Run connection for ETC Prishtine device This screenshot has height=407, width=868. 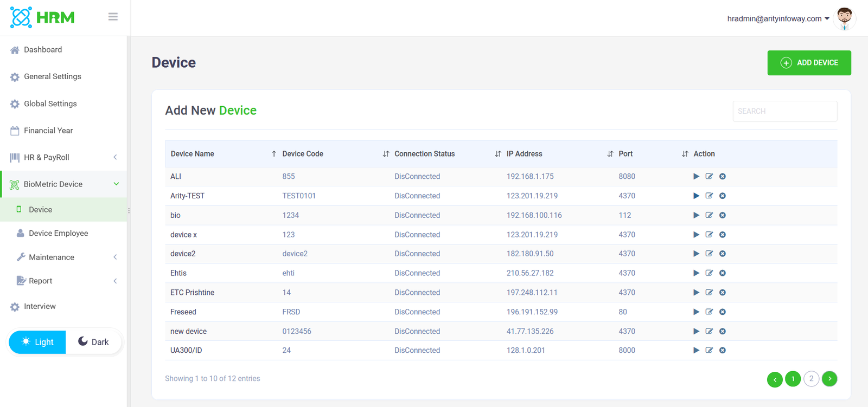point(696,293)
